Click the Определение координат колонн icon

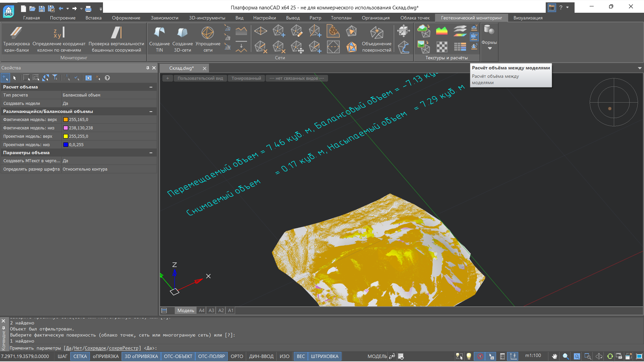point(59,33)
